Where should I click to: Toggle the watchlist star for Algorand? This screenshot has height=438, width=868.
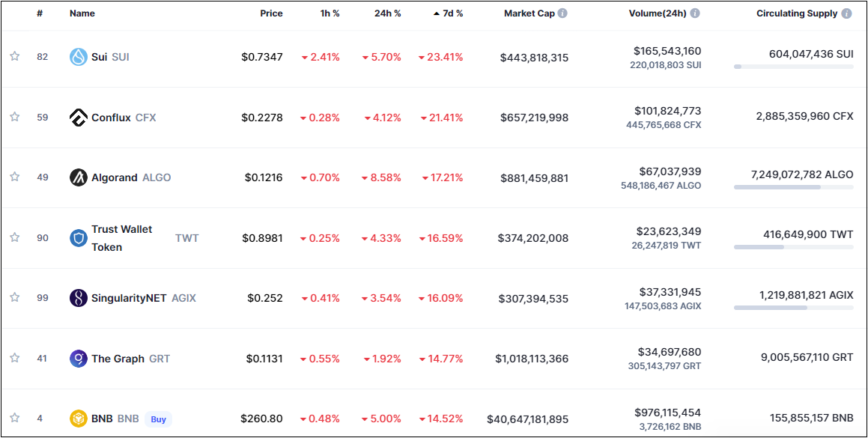tap(14, 177)
